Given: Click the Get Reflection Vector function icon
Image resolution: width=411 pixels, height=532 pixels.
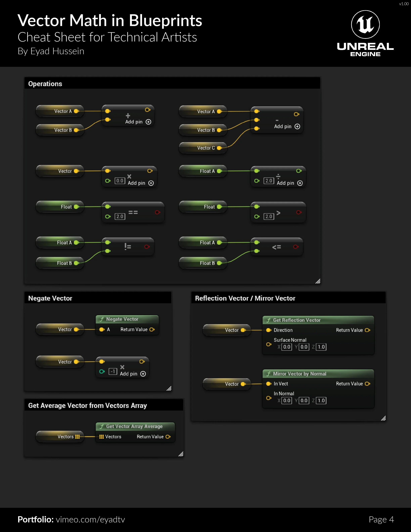Looking at the screenshot, I should [269, 320].
